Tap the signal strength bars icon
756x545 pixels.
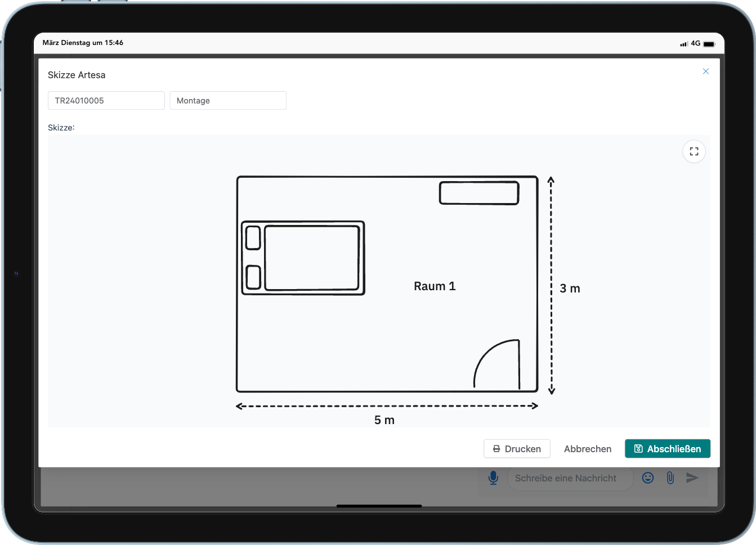pyautogui.click(x=683, y=44)
